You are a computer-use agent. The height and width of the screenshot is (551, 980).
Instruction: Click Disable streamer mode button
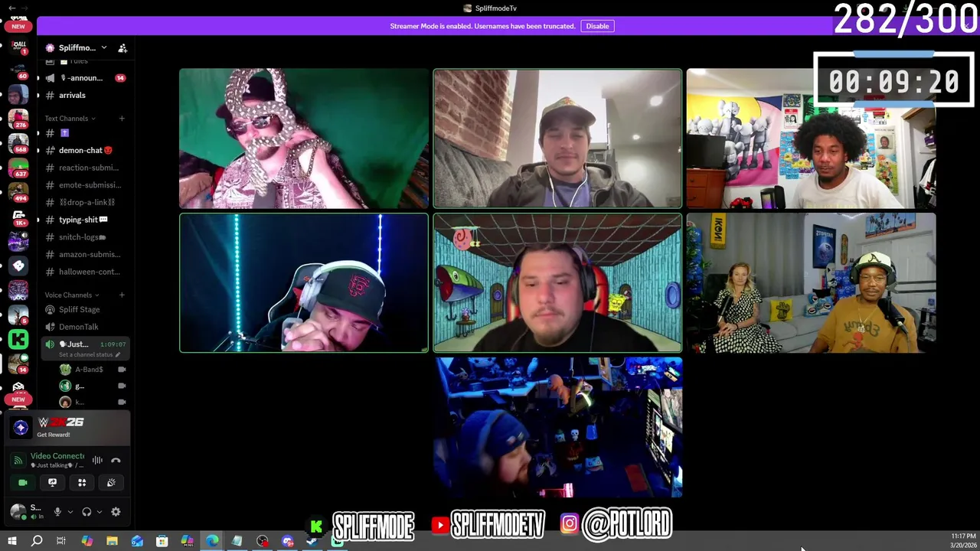click(x=597, y=26)
